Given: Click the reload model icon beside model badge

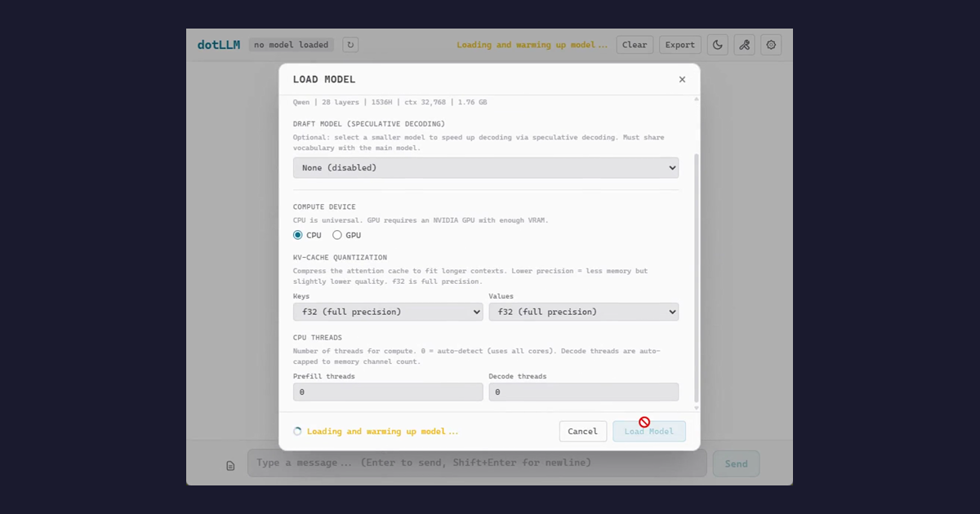Looking at the screenshot, I should click(x=350, y=44).
